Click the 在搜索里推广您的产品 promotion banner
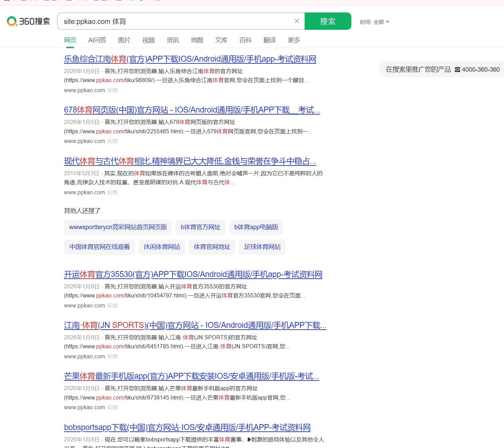Screen dimensions: 504x448 [442, 70]
